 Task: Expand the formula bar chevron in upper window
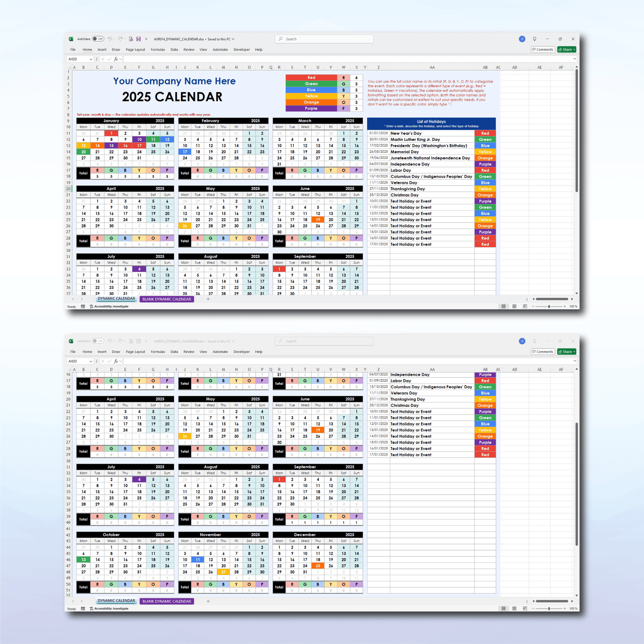coord(574,59)
